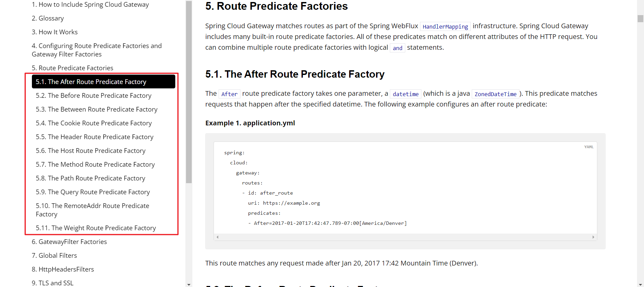Image resolution: width=644 pixels, height=287 pixels.
Task: Open the Cookie Route Predicate Factory section
Action: tap(94, 123)
